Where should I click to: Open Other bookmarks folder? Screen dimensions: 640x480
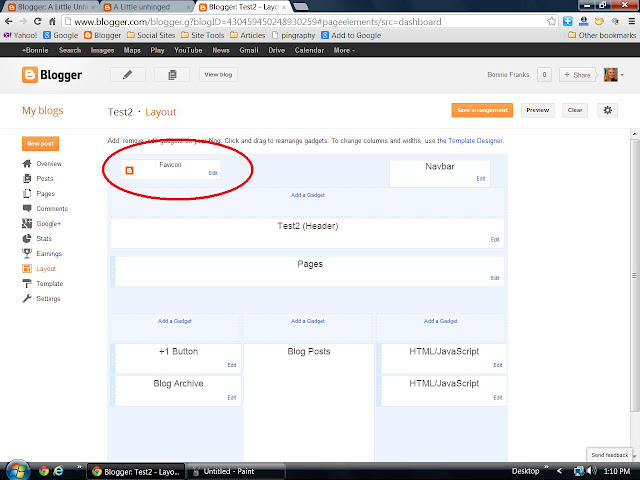pyautogui.click(x=602, y=36)
